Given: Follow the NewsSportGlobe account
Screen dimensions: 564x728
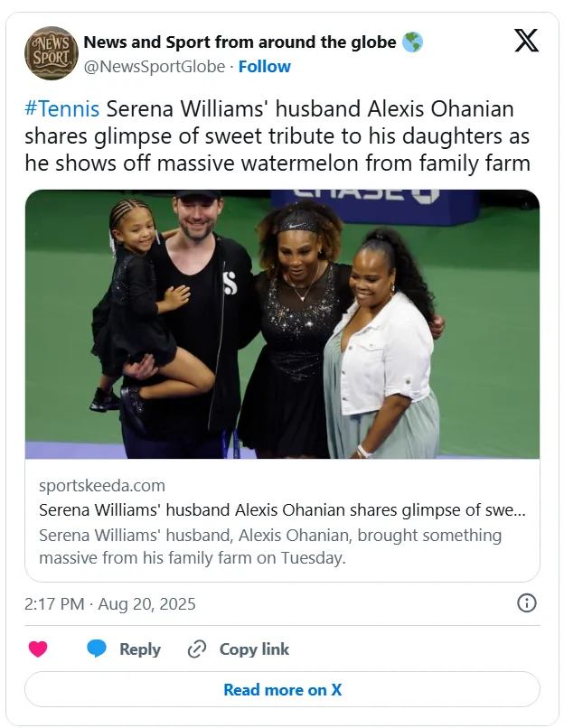Looking at the screenshot, I should pos(264,66).
